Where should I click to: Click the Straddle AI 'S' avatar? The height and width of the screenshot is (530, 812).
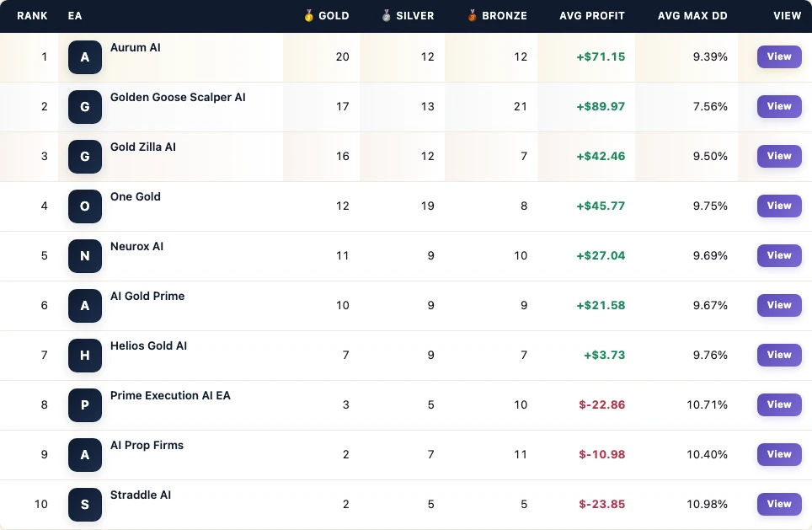point(85,505)
